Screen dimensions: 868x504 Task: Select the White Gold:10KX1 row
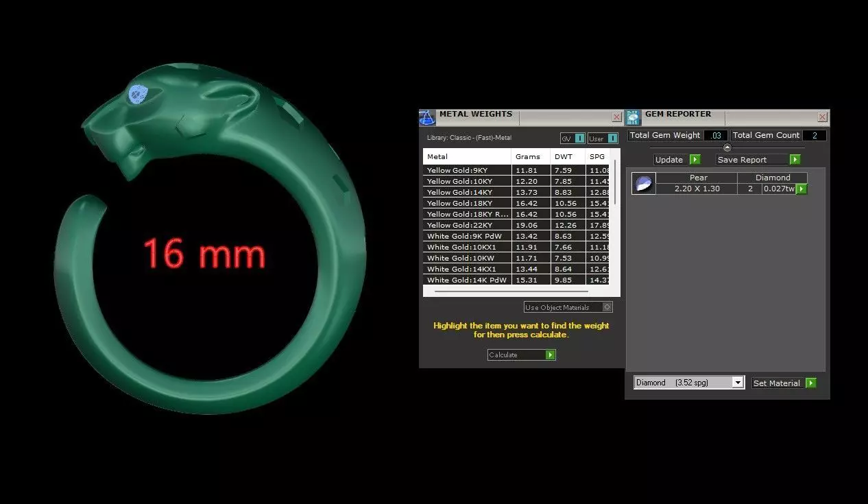(x=516, y=247)
